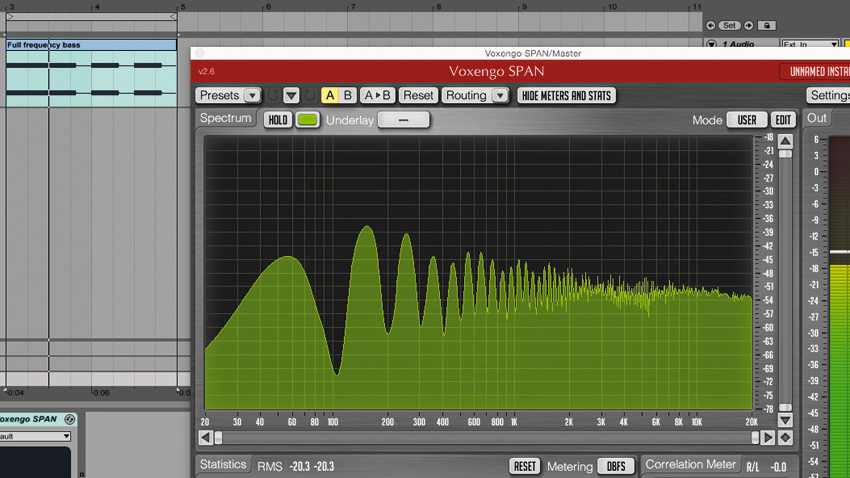Select the A state slot
The width and height of the screenshot is (850, 478).
pos(330,95)
